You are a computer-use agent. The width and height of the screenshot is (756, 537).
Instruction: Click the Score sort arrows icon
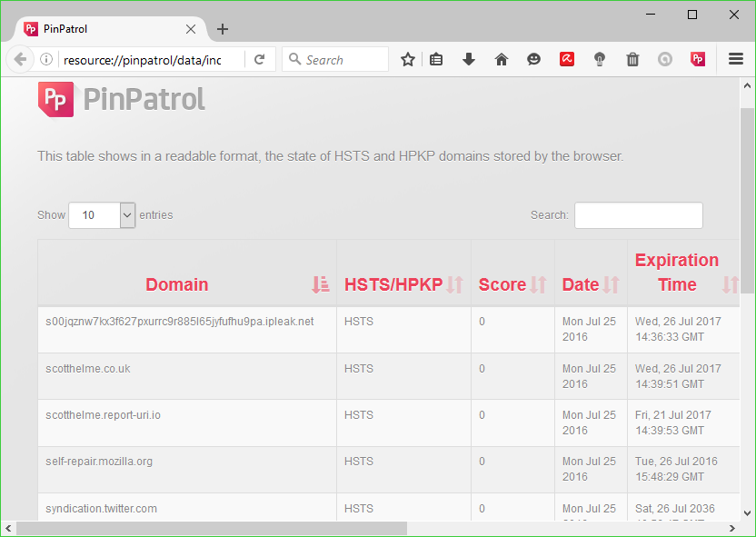[x=538, y=284]
